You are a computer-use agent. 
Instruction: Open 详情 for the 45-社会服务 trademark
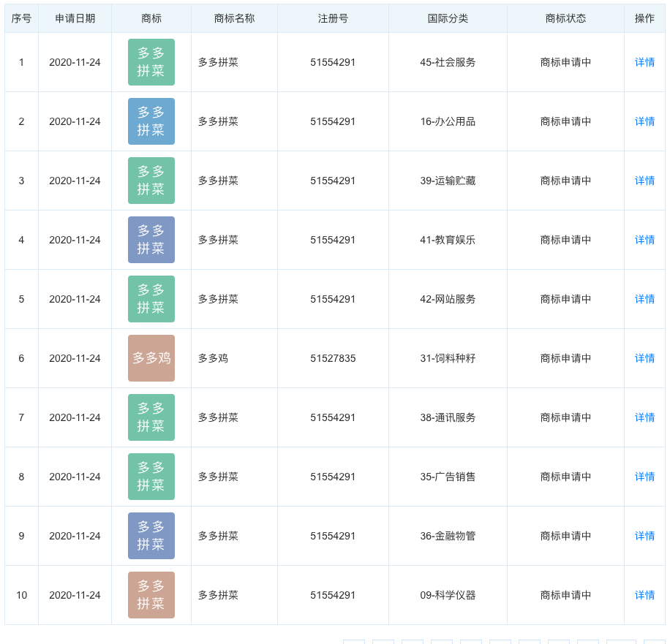(x=644, y=62)
